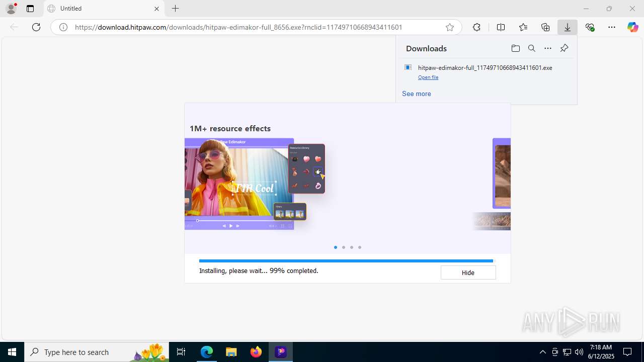Pin the Downloads panel

[x=564, y=48]
